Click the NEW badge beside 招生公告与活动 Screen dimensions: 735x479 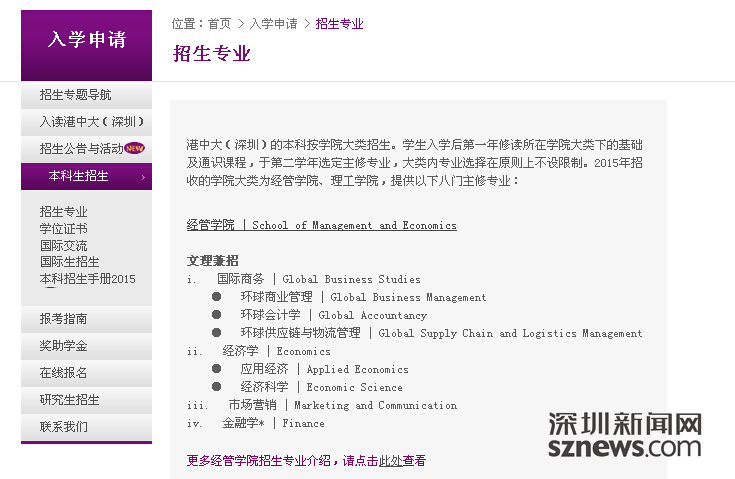tap(135, 149)
